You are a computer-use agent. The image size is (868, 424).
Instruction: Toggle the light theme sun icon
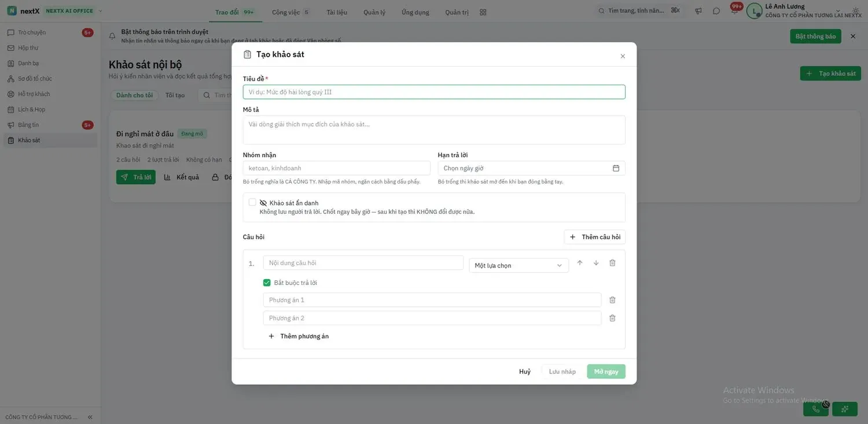point(856,11)
